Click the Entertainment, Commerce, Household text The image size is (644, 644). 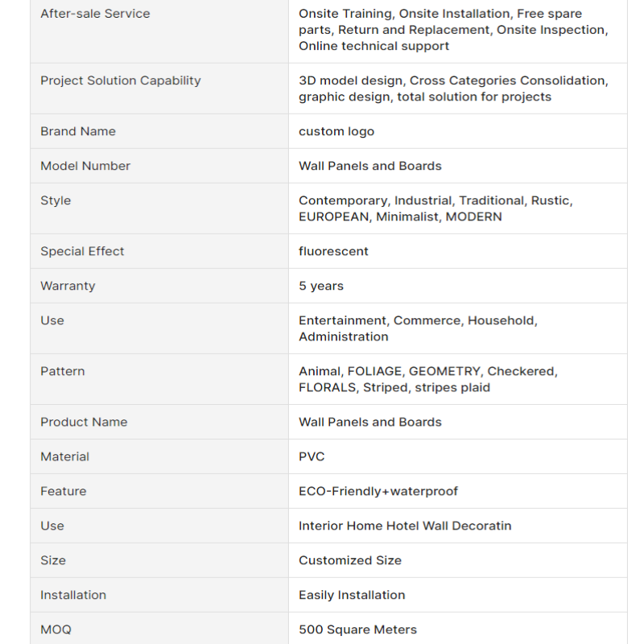coord(418,320)
